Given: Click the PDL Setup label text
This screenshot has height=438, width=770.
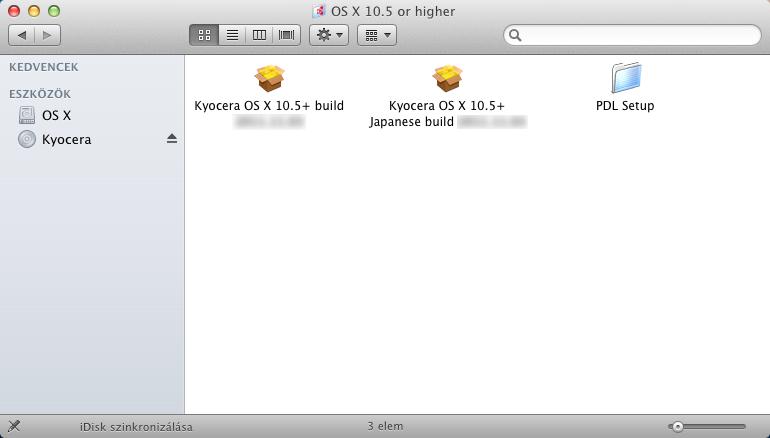Looking at the screenshot, I should (x=625, y=106).
